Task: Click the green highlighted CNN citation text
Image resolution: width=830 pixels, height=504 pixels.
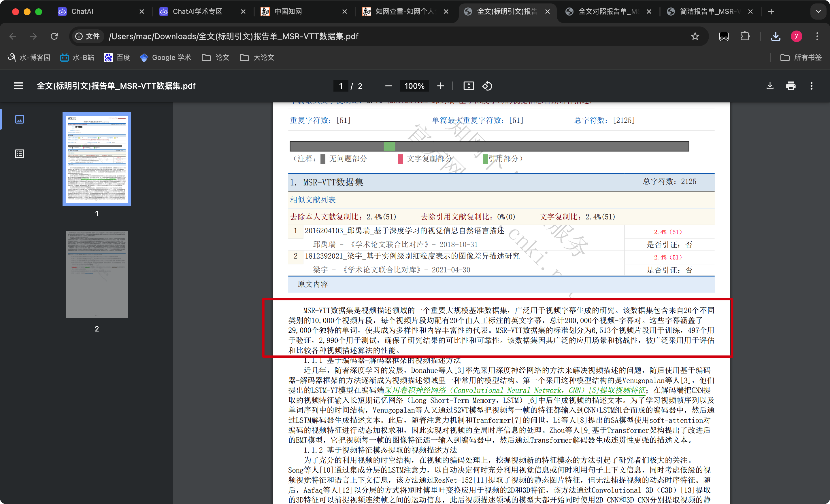Action: [515, 390]
